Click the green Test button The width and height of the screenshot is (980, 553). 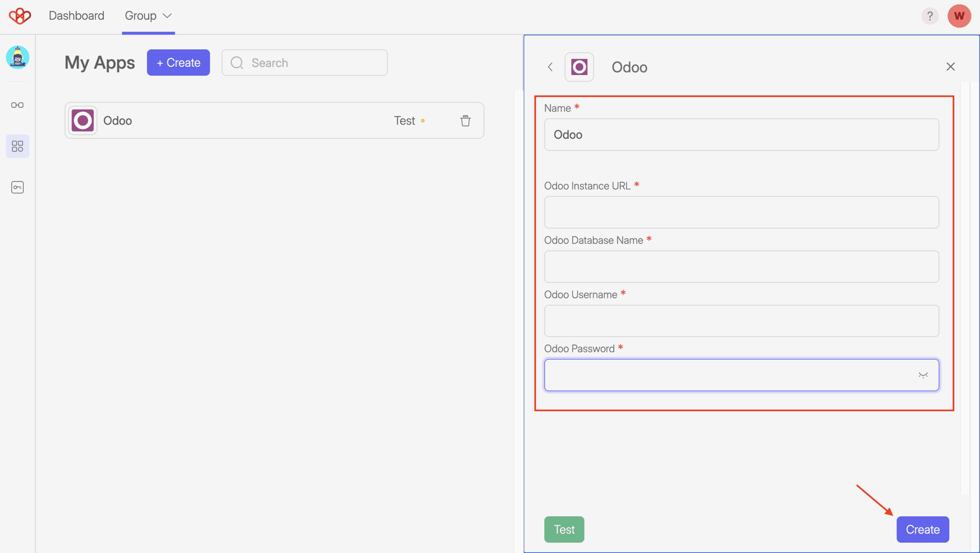(564, 529)
